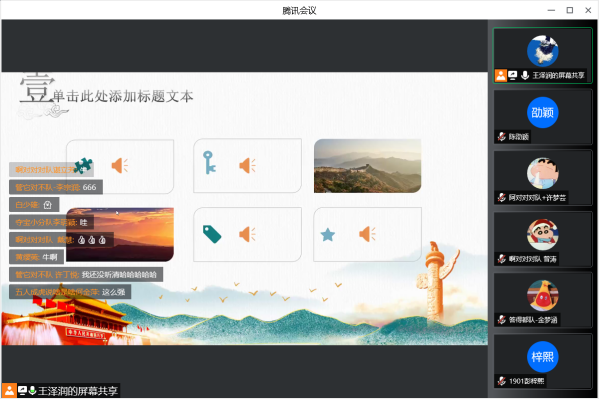599x399 pixels.
Task: Select the sunset mountain picture
Action: 120,234
